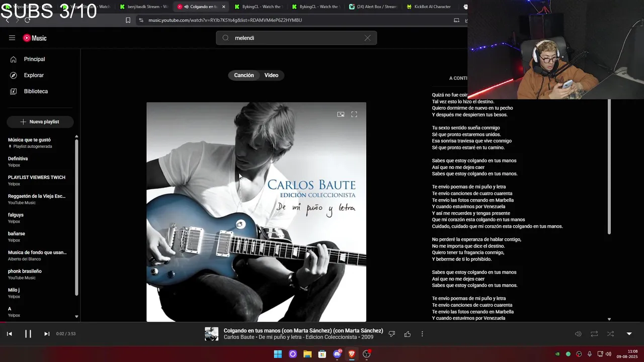Screen dimensions: 644x362
Task: Click the search magnifier icon
Action: click(x=225, y=38)
